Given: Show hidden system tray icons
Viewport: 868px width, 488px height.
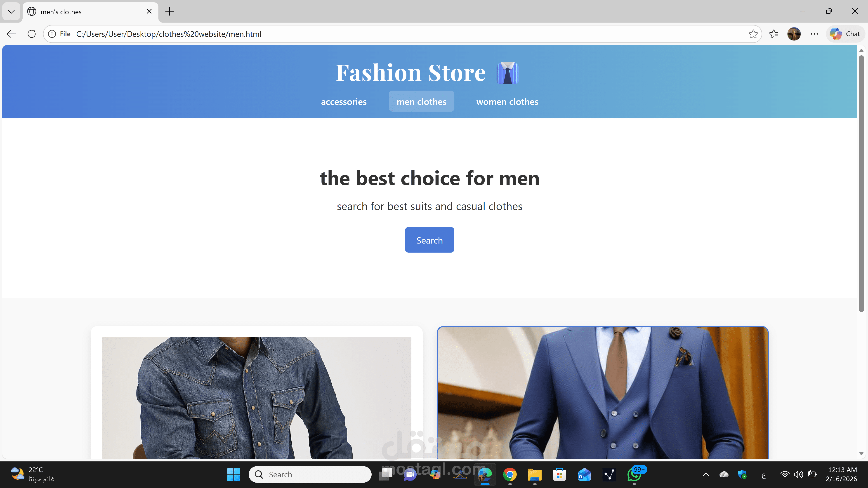Looking at the screenshot, I should (x=705, y=474).
